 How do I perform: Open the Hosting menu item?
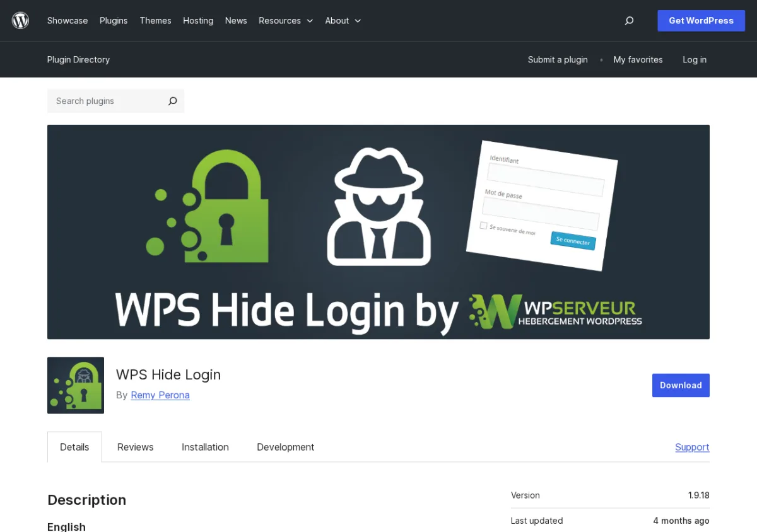tap(198, 21)
